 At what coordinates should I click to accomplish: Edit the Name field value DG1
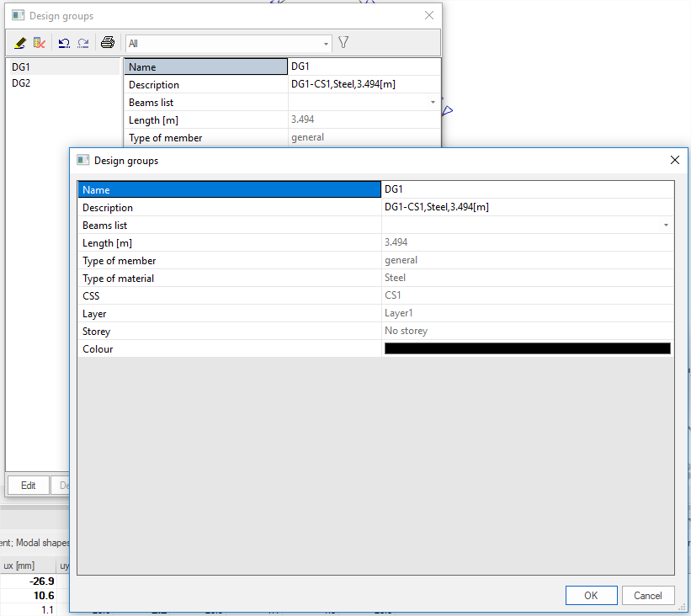[x=527, y=190]
